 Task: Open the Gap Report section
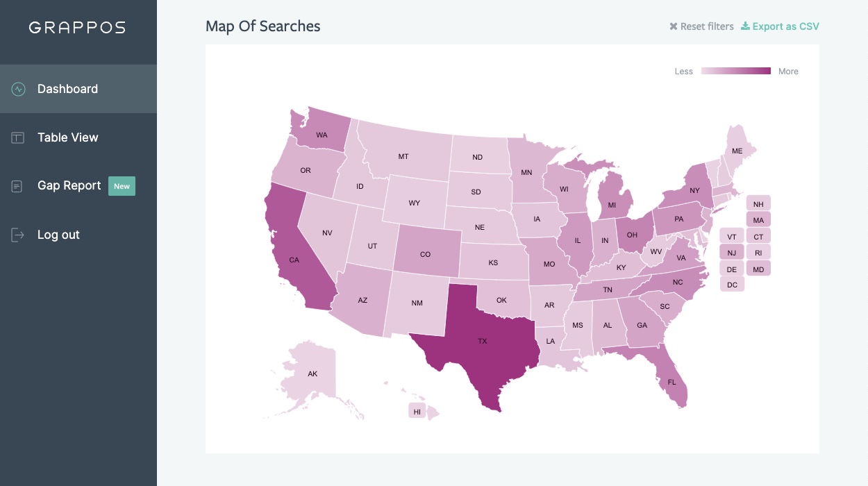coord(69,185)
